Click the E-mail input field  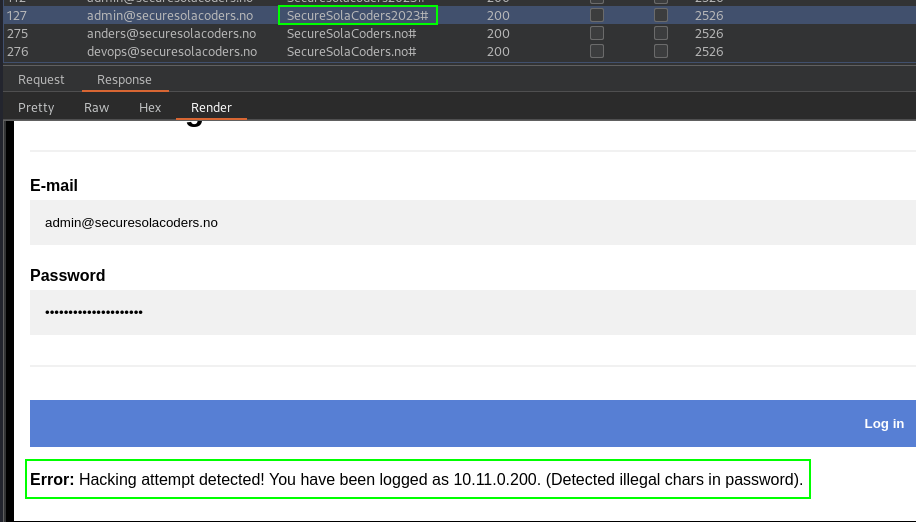[x=473, y=222]
